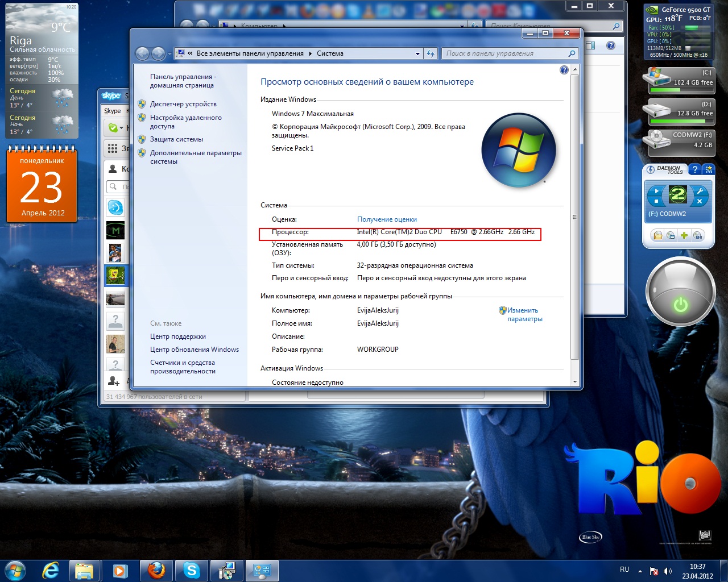Click Skype contact search field

point(118,186)
